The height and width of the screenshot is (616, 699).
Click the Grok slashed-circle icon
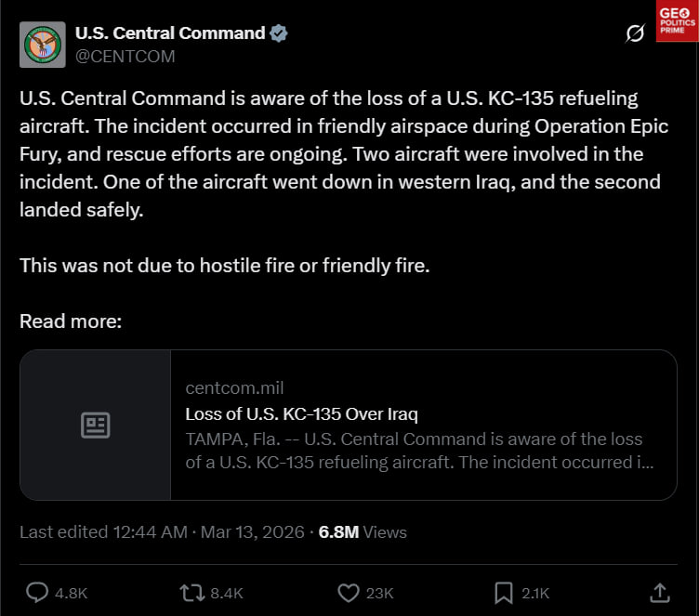tap(636, 34)
